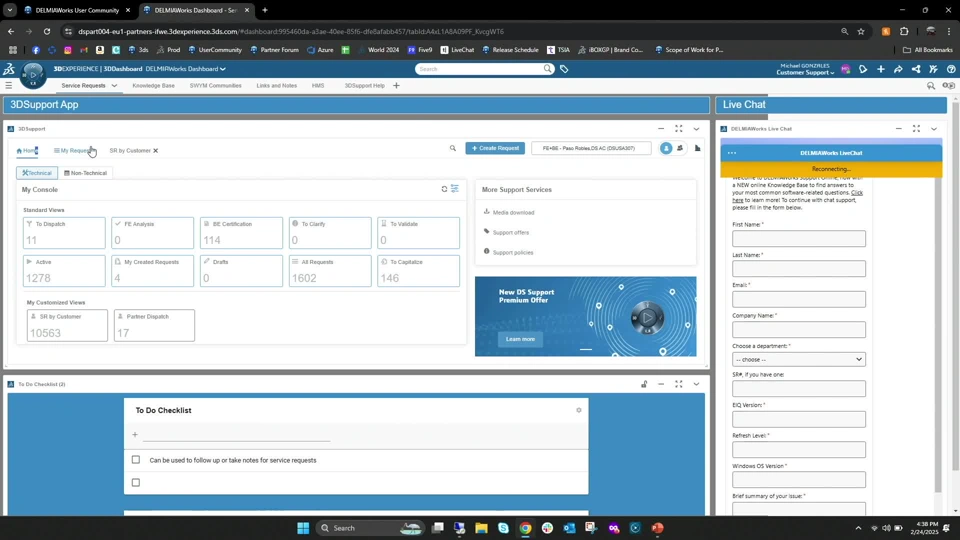Open the HMS tab
Screen dimensions: 960x540
pyautogui.click(x=318, y=86)
